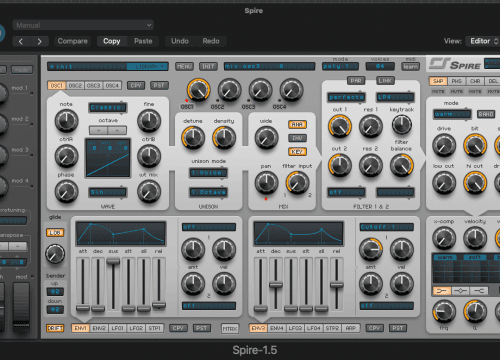Screen dimensions: 500x360
Task: Open the poly 1 mode dropdown
Action: [340, 66]
